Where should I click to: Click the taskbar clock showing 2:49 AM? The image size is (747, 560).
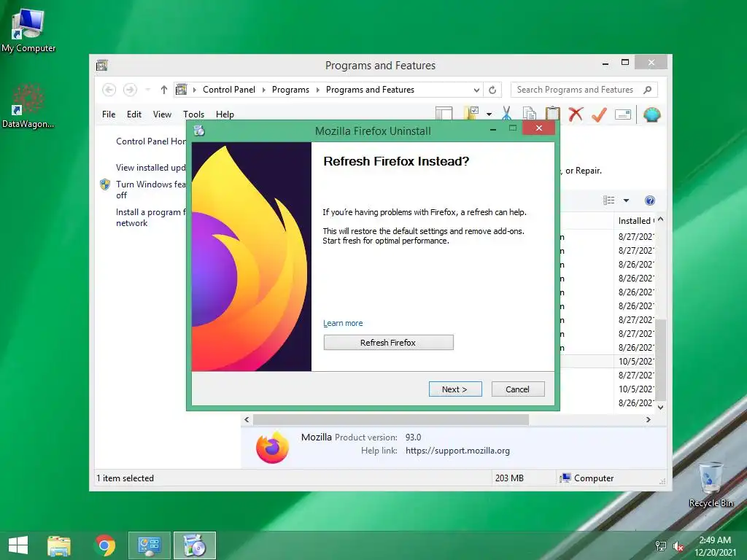(715, 546)
